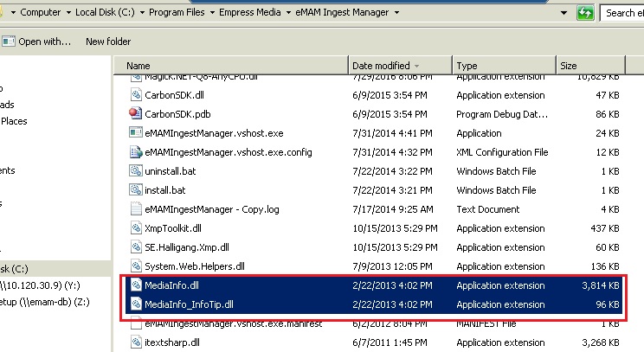Open the dropdown arrow after Empress Media
644x352 pixels.
[288, 13]
